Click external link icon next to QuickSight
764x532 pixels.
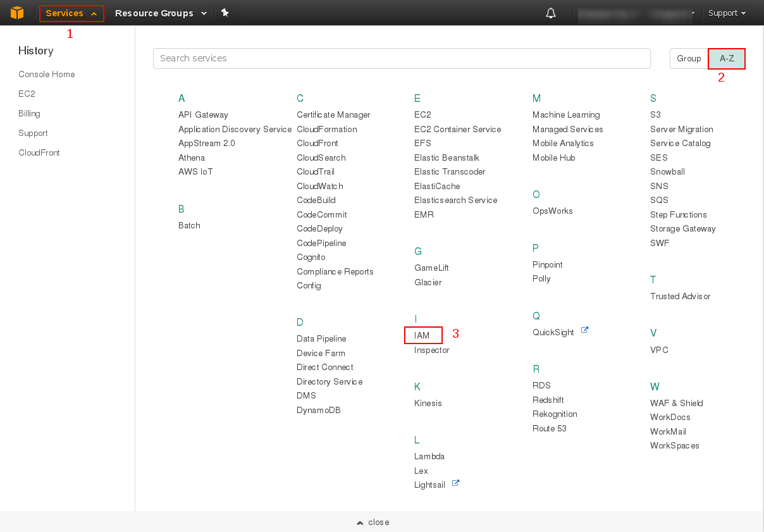(584, 330)
